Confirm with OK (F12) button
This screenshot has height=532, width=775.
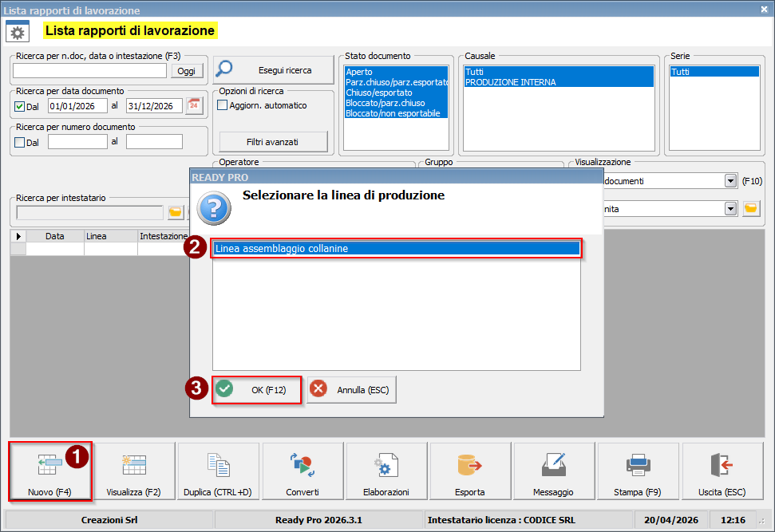[x=256, y=390]
